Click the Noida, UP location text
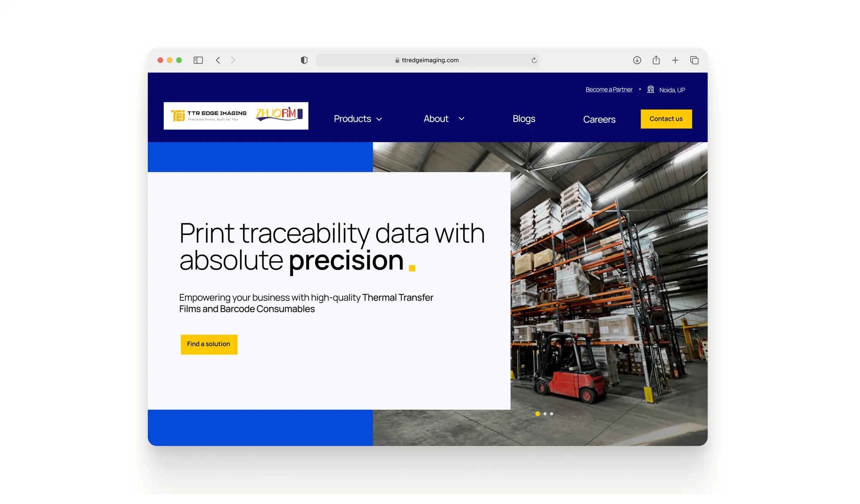Screen dimensions: 860x504 tap(672, 90)
